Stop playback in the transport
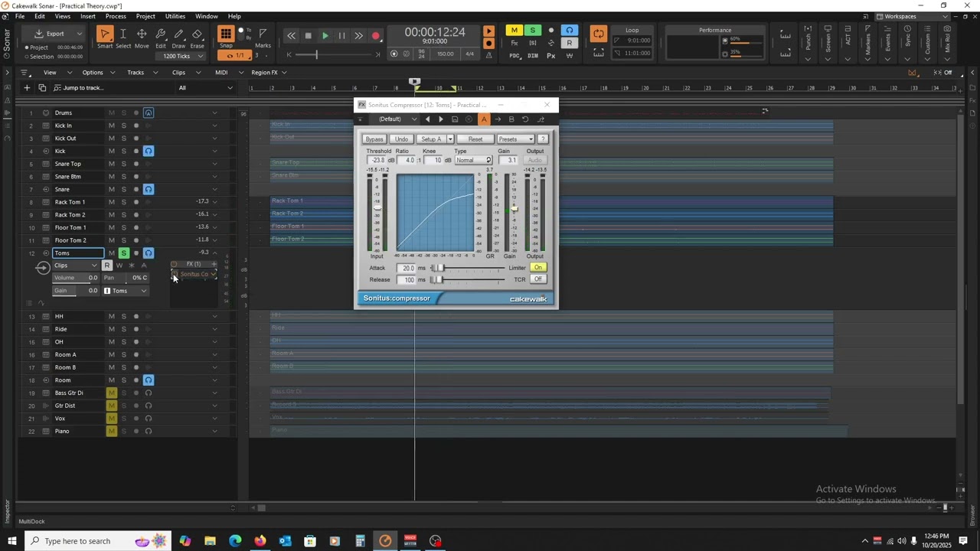The image size is (980, 551). point(308,36)
